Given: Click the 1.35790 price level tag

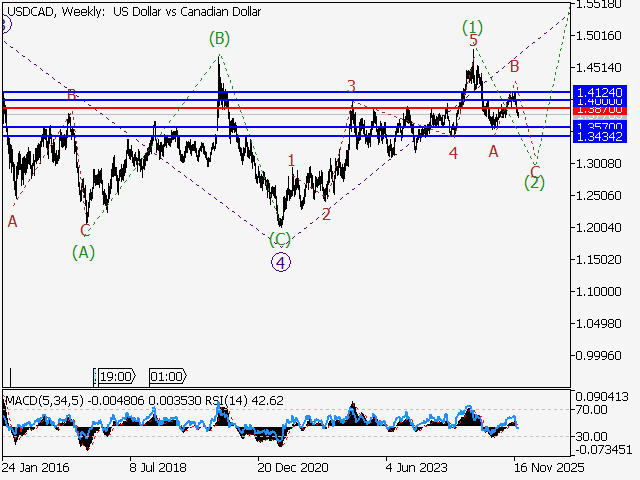Looking at the screenshot, I should pos(600,127).
